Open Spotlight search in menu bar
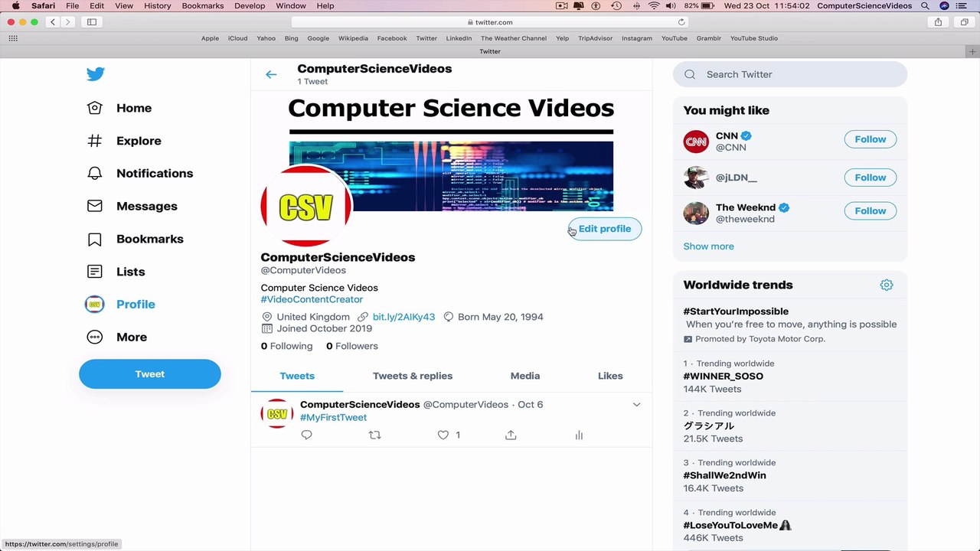Screen dimensions: 980x551 [x=925, y=5]
